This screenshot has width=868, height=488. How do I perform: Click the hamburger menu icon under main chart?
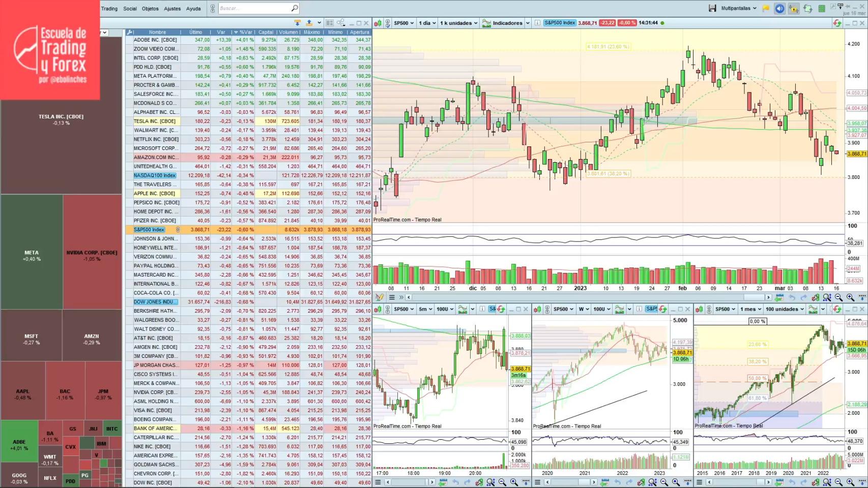point(392,297)
